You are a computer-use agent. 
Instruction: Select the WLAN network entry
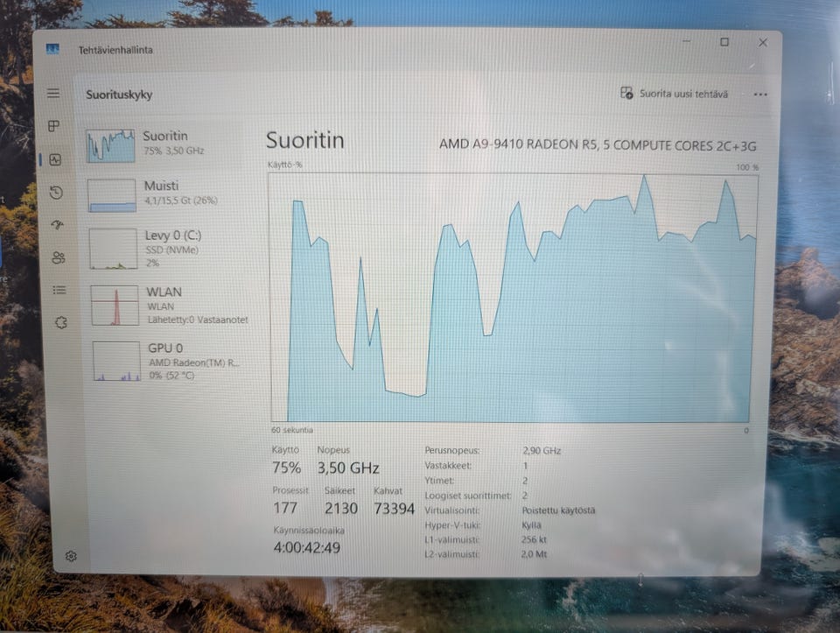[x=169, y=305]
